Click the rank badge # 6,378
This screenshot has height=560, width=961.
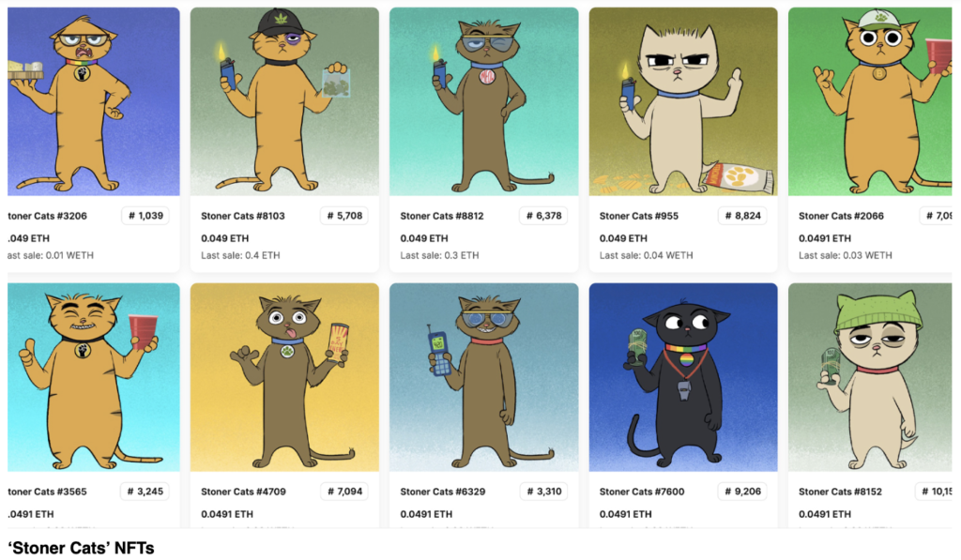(543, 216)
